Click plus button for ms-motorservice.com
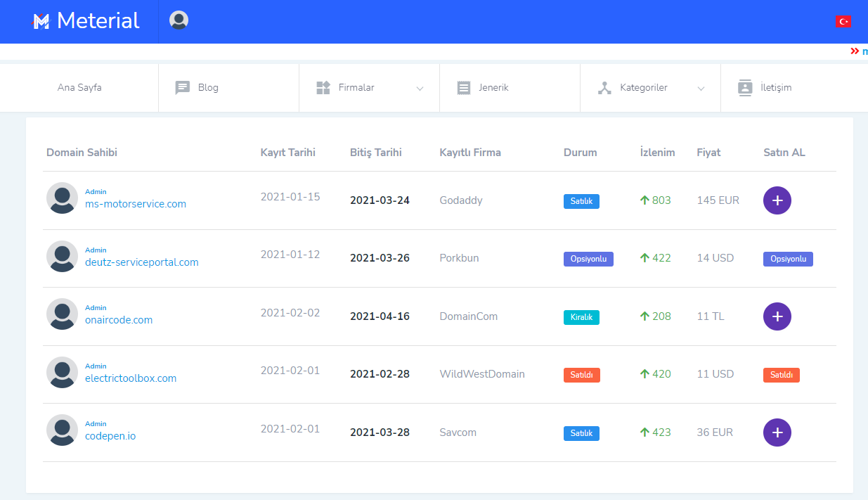Viewport: 868px width, 500px height. coord(777,200)
